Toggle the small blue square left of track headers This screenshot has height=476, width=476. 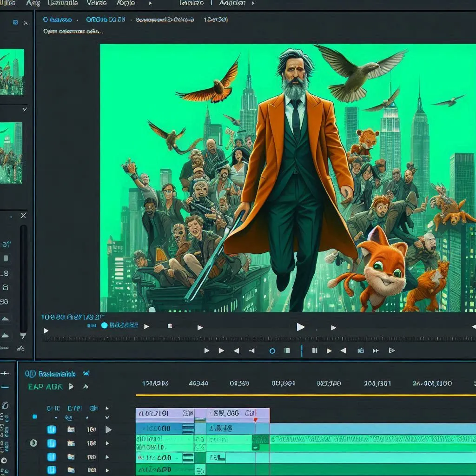click(x=34, y=416)
